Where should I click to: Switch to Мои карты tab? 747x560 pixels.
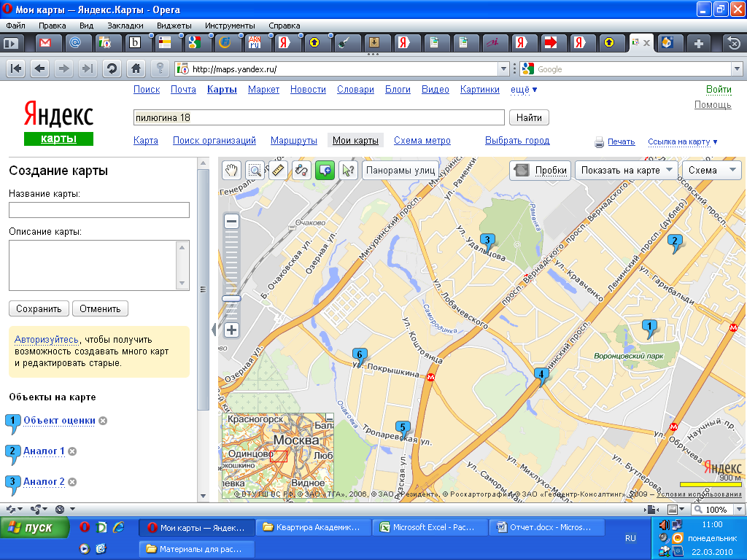(x=355, y=141)
